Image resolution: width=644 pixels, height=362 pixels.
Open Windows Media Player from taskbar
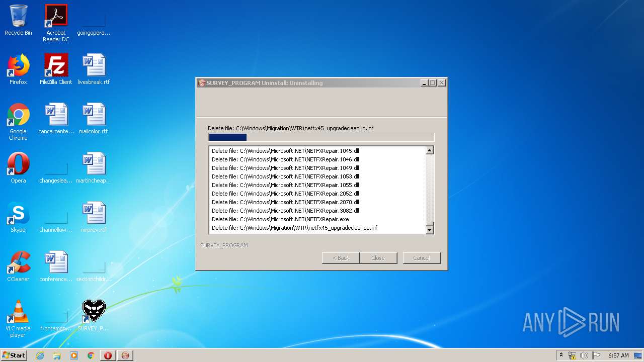pos(74,355)
